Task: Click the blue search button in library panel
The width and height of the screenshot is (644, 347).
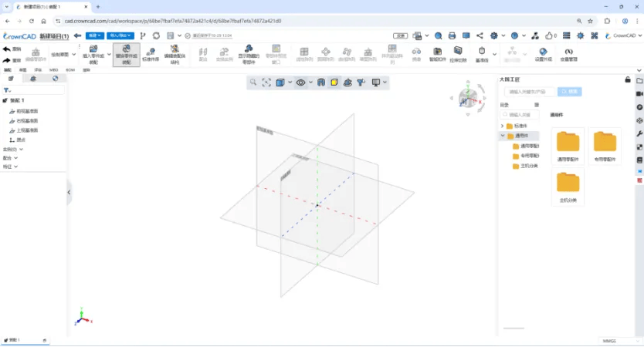Action: coord(570,91)
